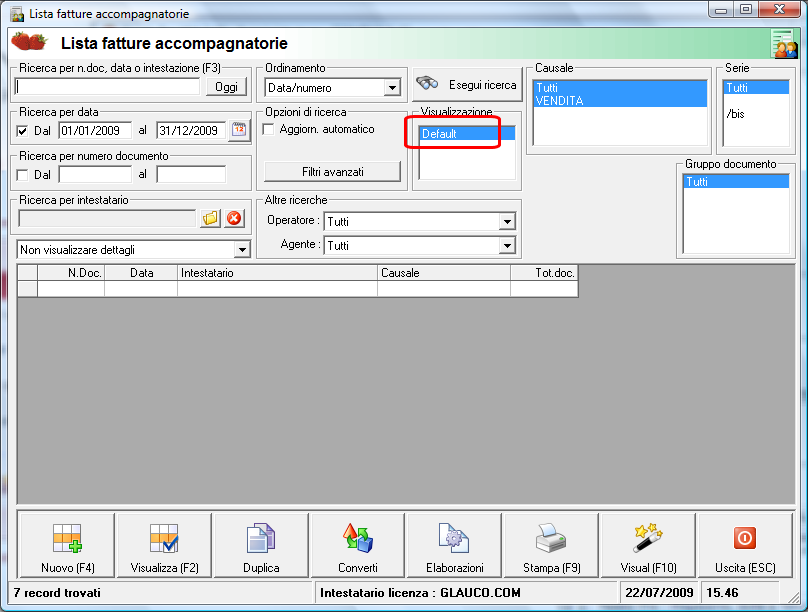Expand the Agente dropdown

(507, 246)
